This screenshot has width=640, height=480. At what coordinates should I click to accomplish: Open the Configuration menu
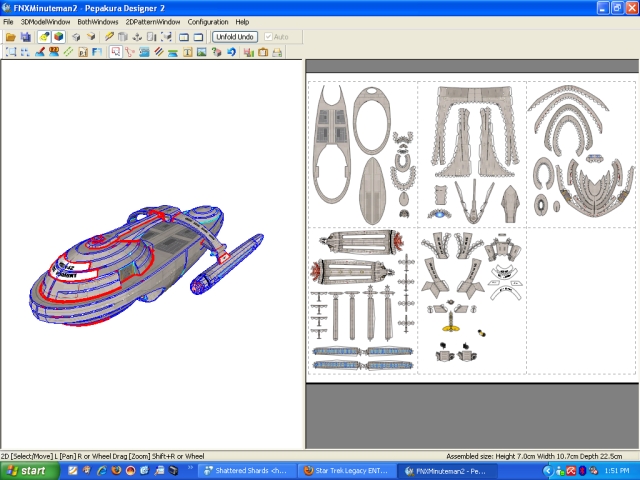tap(208, 22)
